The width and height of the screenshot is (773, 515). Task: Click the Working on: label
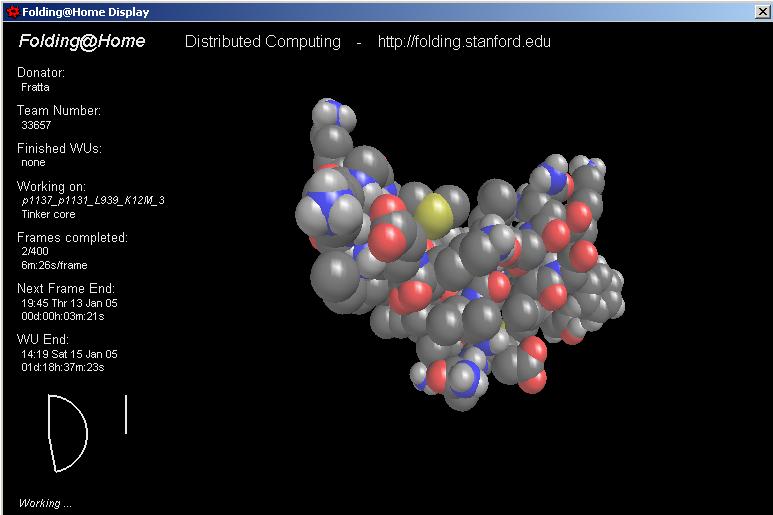click(51, 186)
